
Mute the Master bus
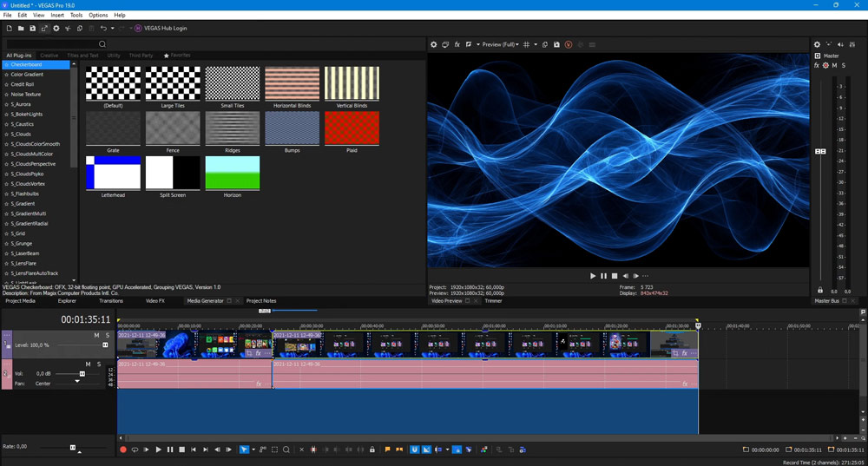coord(835,65)
